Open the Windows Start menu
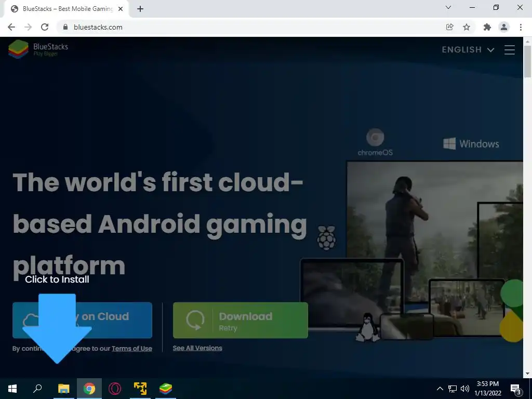 click(x=12, y=389)
